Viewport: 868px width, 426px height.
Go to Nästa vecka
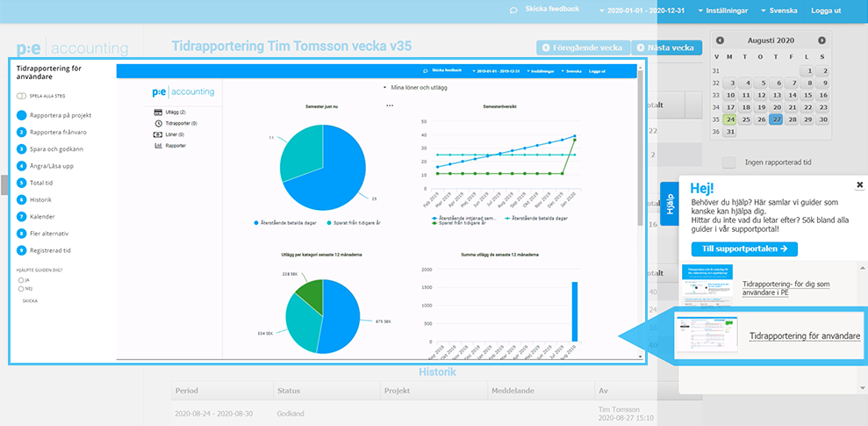tap(666, 47)
